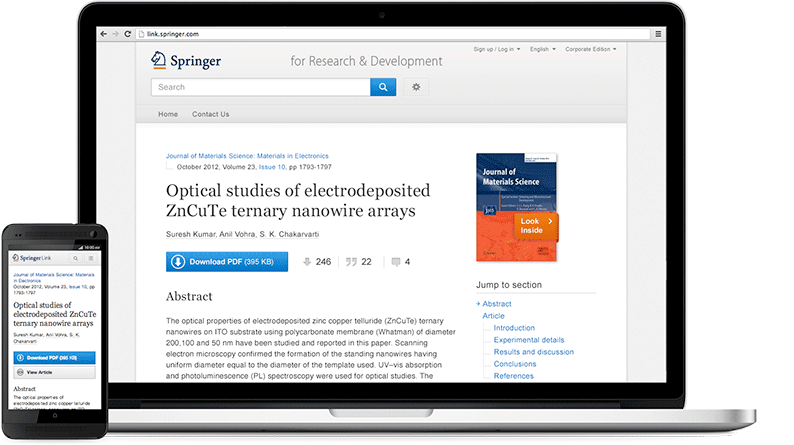This screenshot has height=445, width=794.
Task: Open the Corporate Edition dropdown
Action: point(590,49)
